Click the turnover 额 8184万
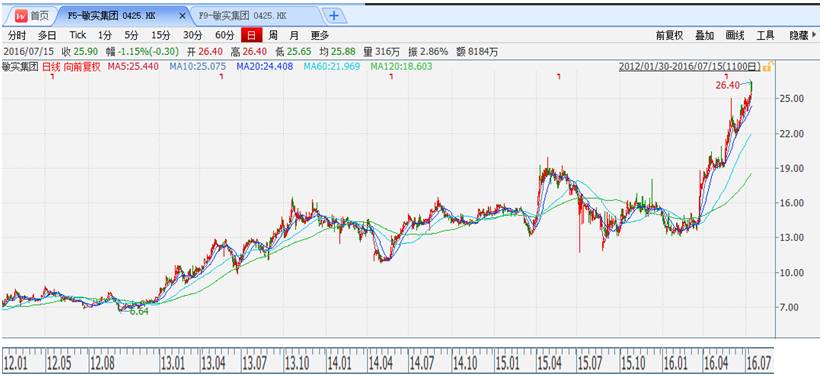Image resolution: width=826 pixels, height=376 pixels. coord(477,52)
